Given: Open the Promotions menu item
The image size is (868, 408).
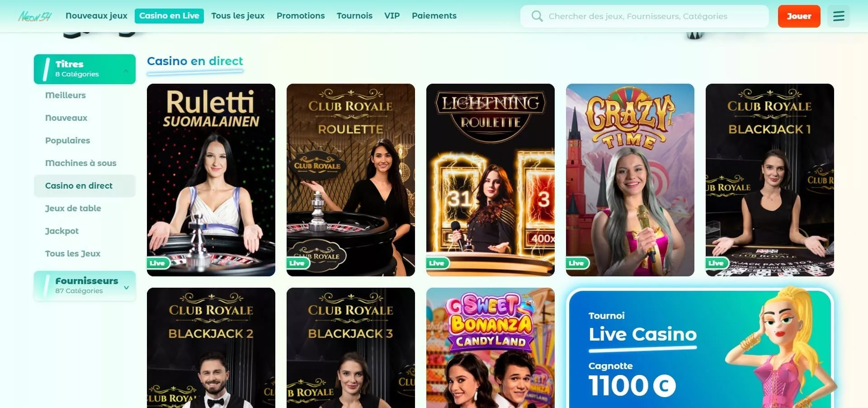Looking at the screenshot, I should tap(301, 16).
